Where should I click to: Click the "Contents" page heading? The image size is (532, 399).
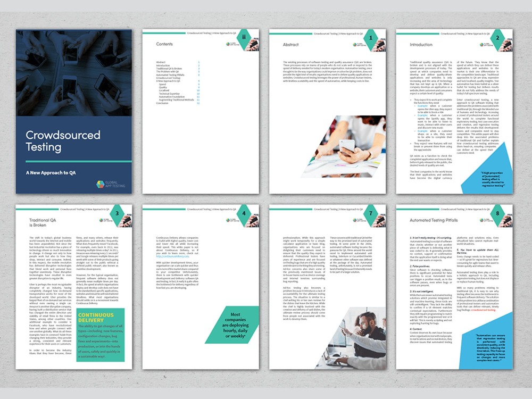pyautogui.click(x=164, y=44)
